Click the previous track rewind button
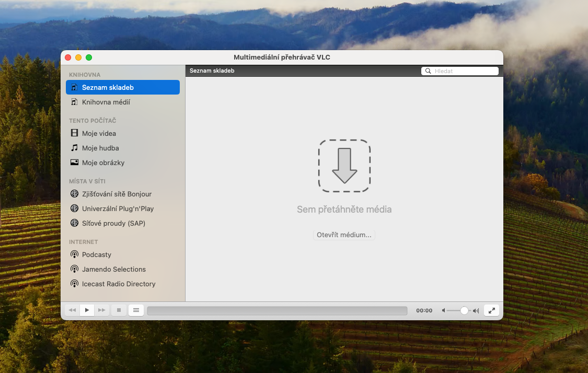588x373 pixels. [72, 310]
